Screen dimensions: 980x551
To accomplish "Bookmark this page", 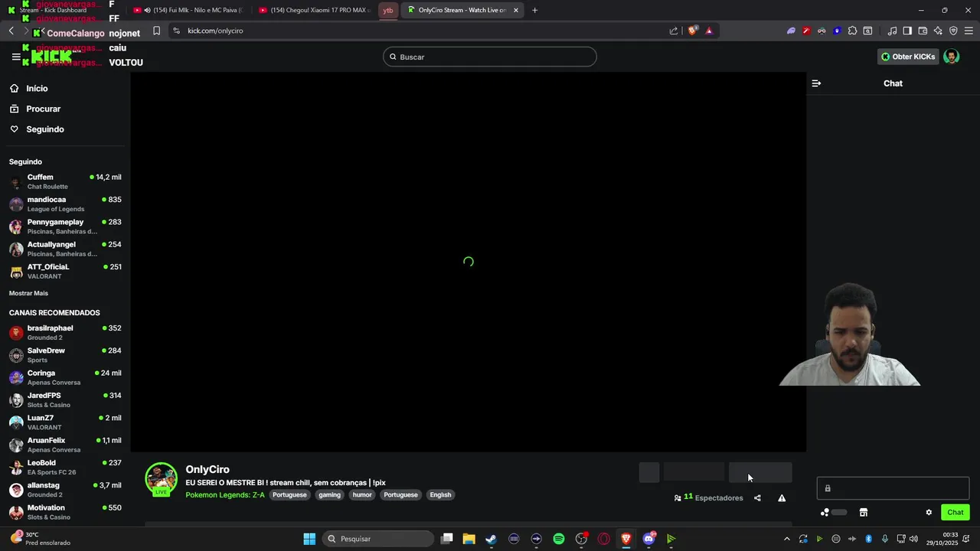I will click(156, 31).
